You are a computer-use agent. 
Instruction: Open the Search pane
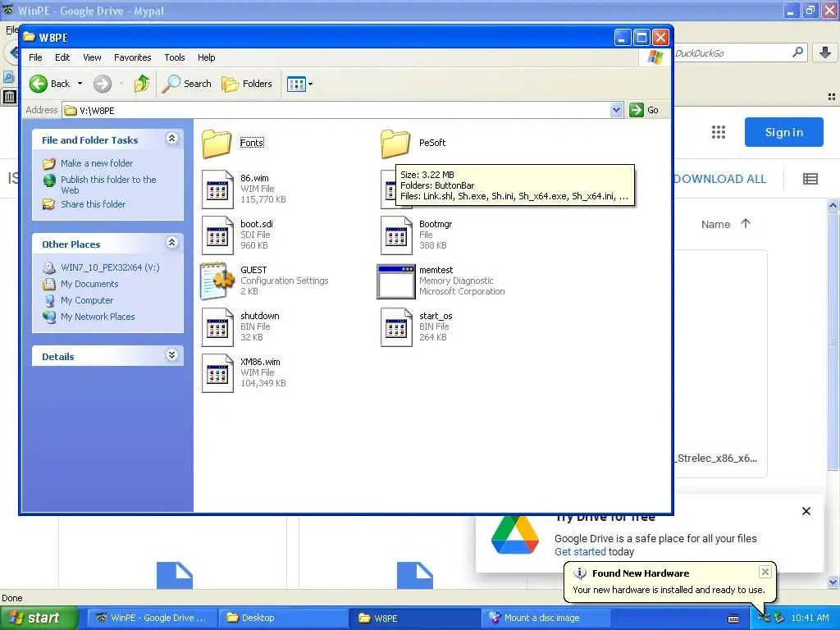click(x=186, y=84)
